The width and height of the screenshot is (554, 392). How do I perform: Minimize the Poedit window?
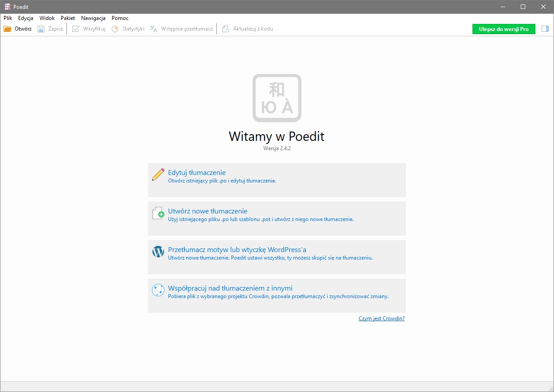click(x=503, y=7)
